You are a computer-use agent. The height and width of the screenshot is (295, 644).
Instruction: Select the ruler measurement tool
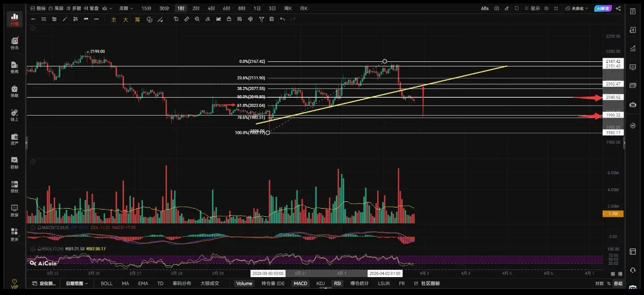(x=187, y=19)
